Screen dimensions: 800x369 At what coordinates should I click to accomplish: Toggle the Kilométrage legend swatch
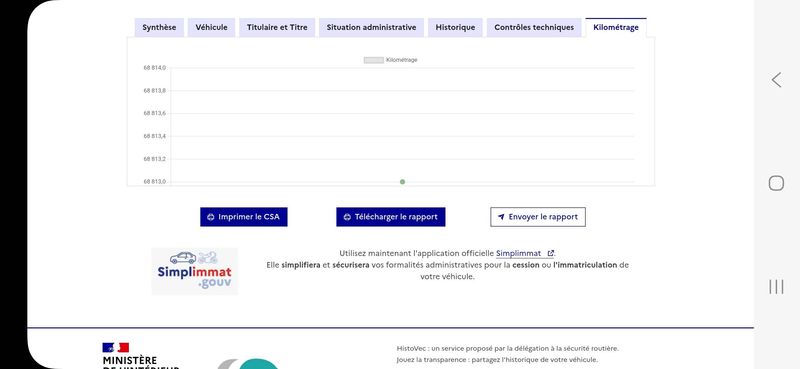click(x=373, y=60)
